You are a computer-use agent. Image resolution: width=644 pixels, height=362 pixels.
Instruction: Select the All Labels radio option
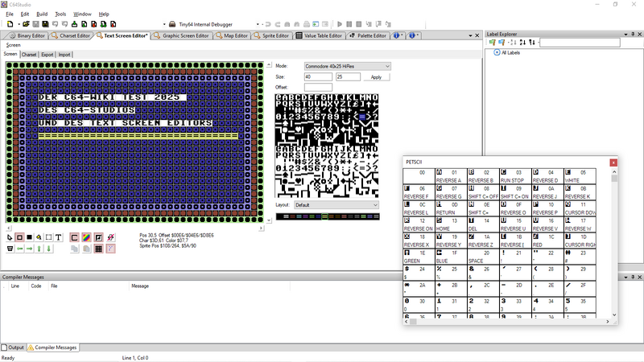click(x=497, y=53)
